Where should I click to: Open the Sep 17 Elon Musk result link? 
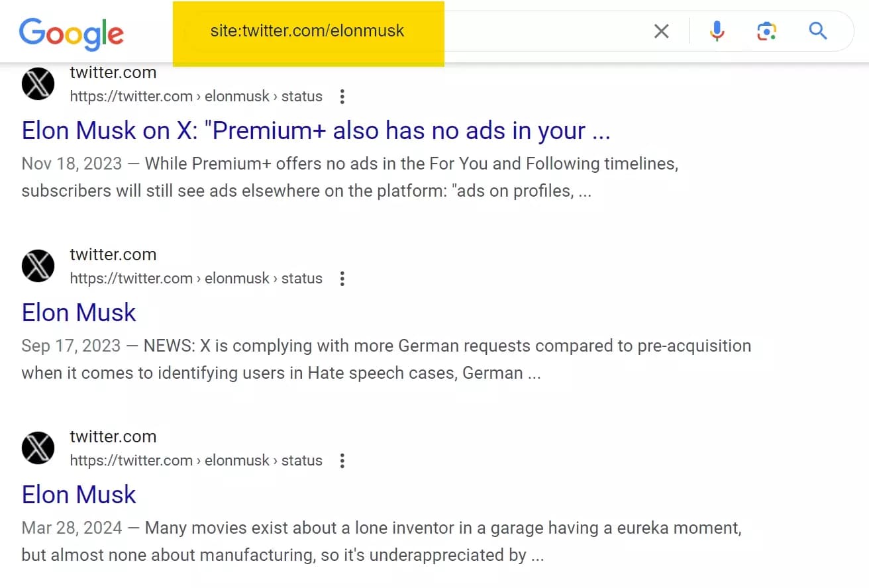78,312
